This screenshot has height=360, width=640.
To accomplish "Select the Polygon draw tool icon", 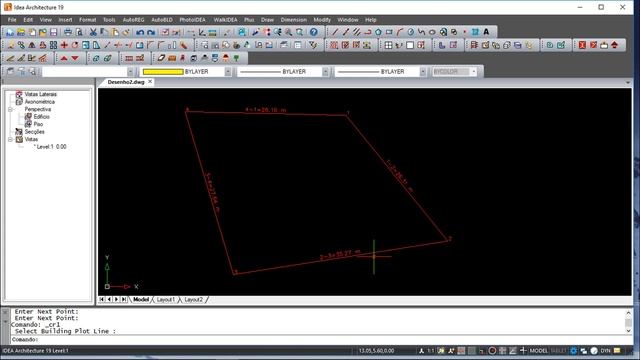I will coord(378,32).
